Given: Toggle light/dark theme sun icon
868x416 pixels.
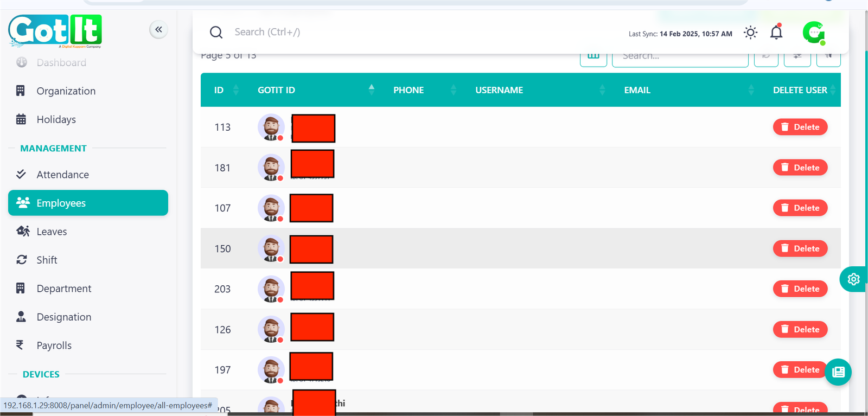Looking at the screenshot, I should [750, 33].
